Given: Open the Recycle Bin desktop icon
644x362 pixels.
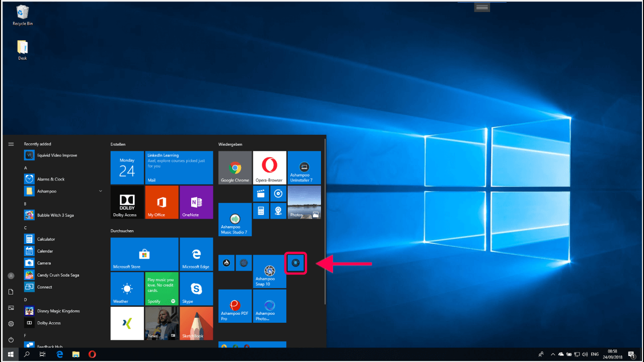Looking at the screenshot, I should pos(23,15).
